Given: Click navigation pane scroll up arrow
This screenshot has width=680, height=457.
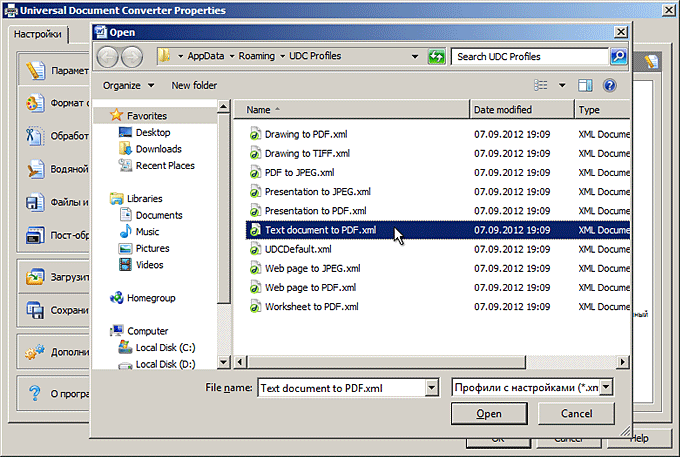Looking at the screenshot, I should pos(223,106).
